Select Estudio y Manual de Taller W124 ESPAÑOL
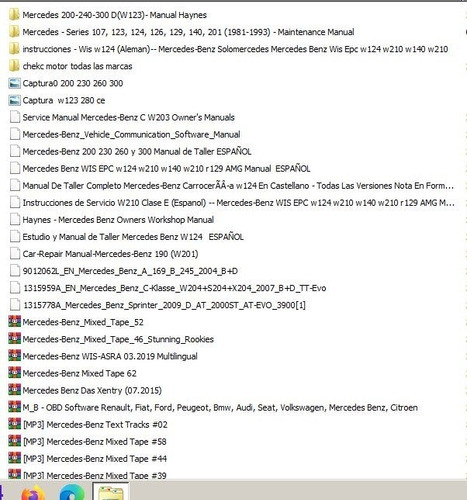Screen dimensions: 467x500 [133, 237]
